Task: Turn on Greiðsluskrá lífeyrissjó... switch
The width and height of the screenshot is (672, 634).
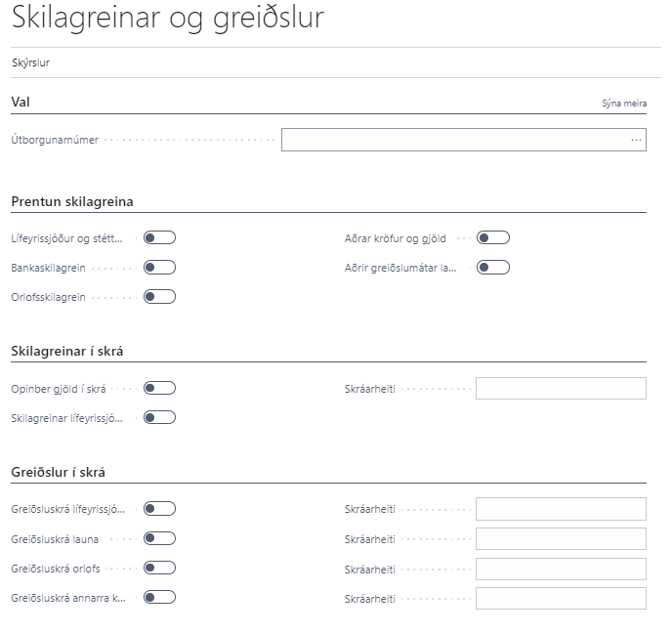Action: pyautogui.click(x=159, y=508)
